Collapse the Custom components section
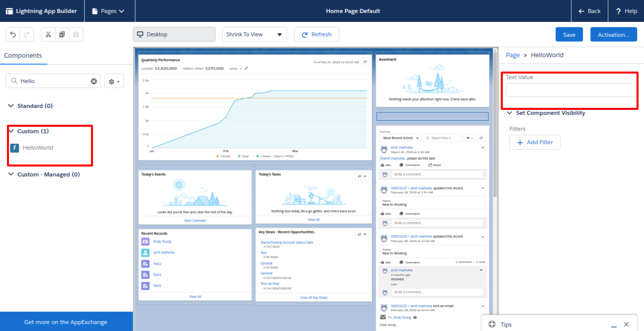 tap(11, 131)
